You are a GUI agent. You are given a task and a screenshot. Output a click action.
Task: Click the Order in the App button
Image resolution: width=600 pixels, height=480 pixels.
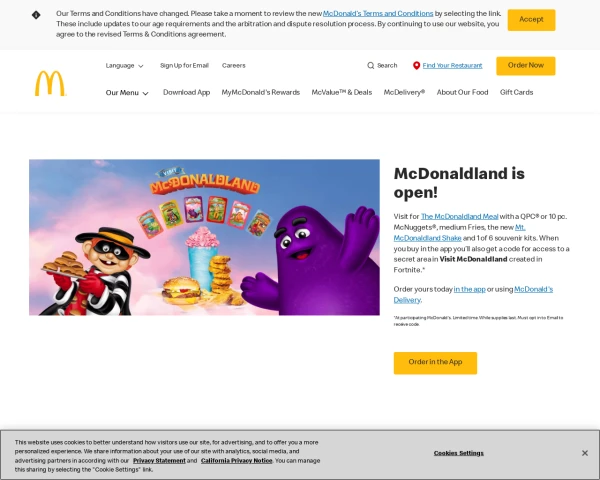click(435, 363)
